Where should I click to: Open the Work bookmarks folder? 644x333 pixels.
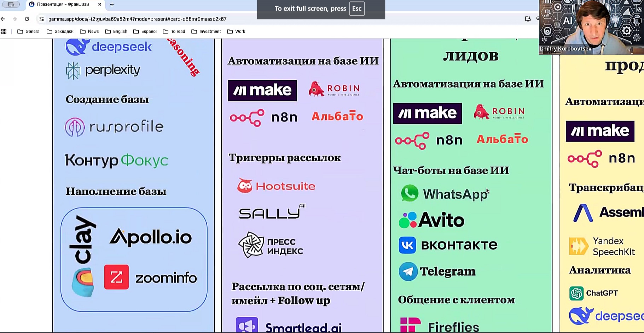(x=236, y=31)
